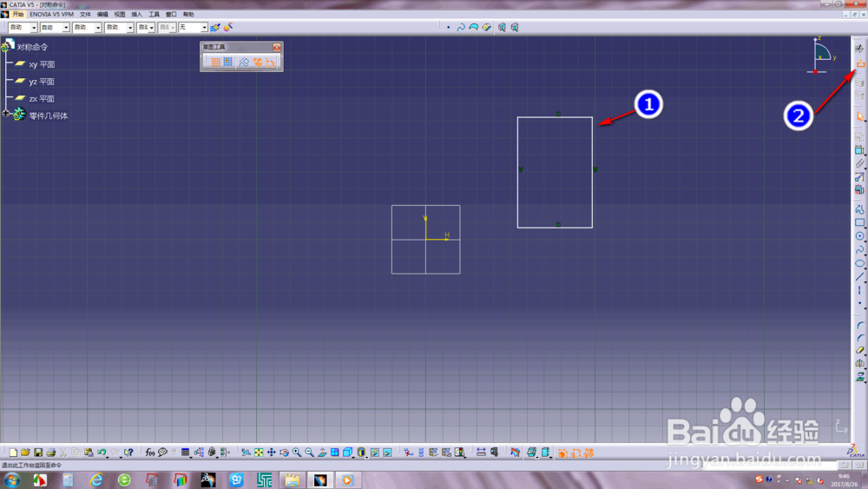The width and height of the screenshot is (868, 489).
Task: Open the third 自动 dropdown
Action: pos(87,27)
